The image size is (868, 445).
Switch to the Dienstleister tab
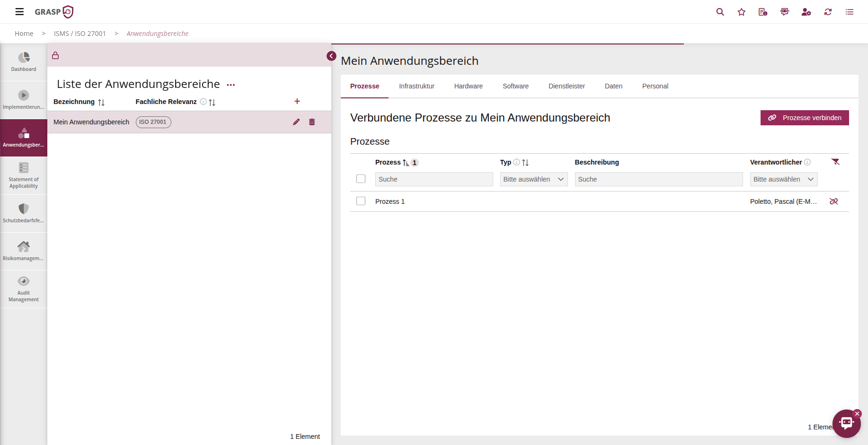567,86
